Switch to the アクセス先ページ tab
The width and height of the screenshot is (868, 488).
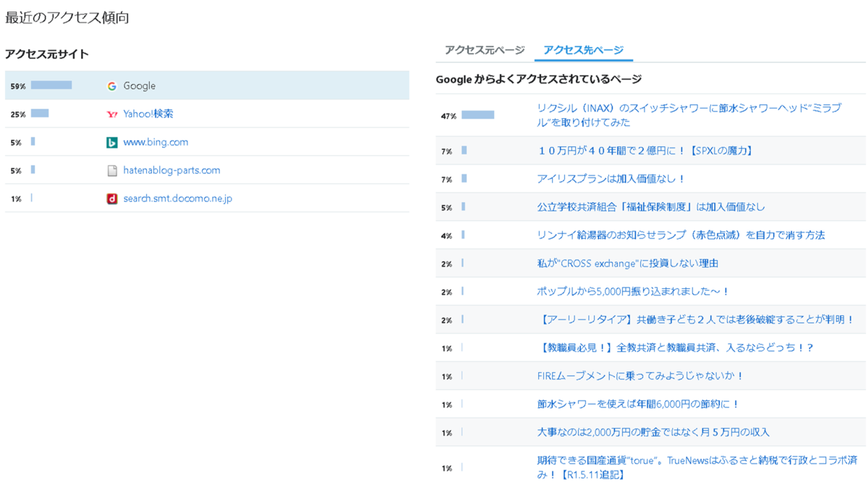click(x=583, y=50)
